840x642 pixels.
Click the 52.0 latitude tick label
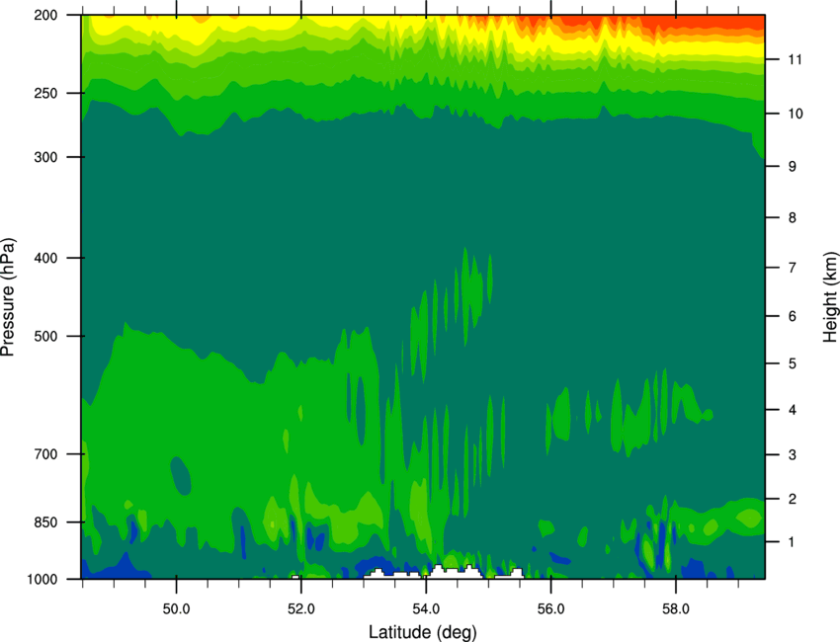click(x=301, y=609)
